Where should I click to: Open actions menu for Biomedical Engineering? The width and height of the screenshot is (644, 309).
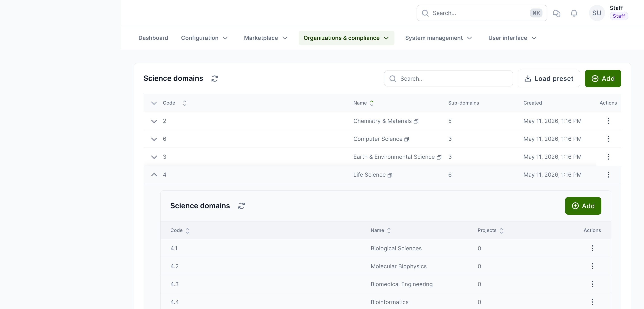click(592, 284)
